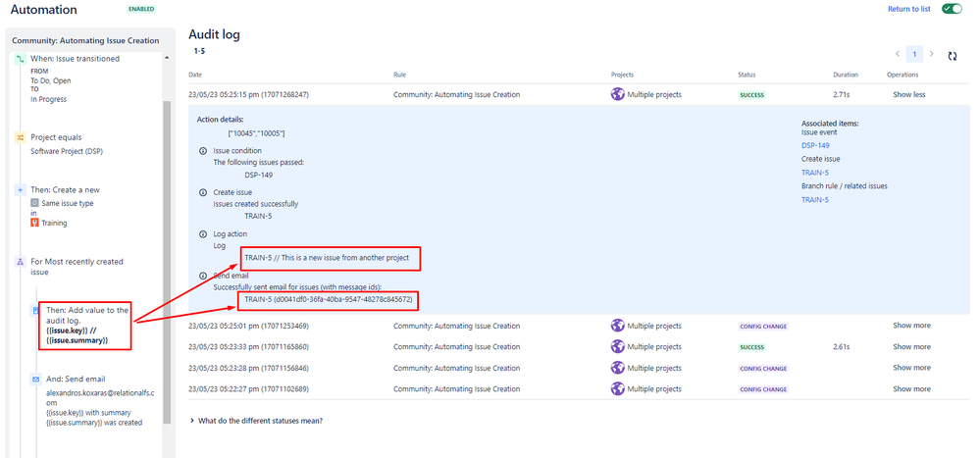Show more for 05:23:28 pm entry
The height and width of the screenshot is (458, 980).
point(911,368)
